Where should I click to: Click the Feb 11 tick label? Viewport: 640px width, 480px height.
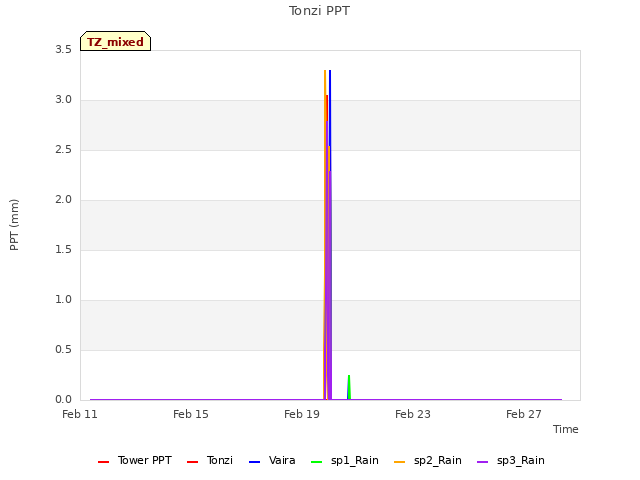[x=80, y=414]
